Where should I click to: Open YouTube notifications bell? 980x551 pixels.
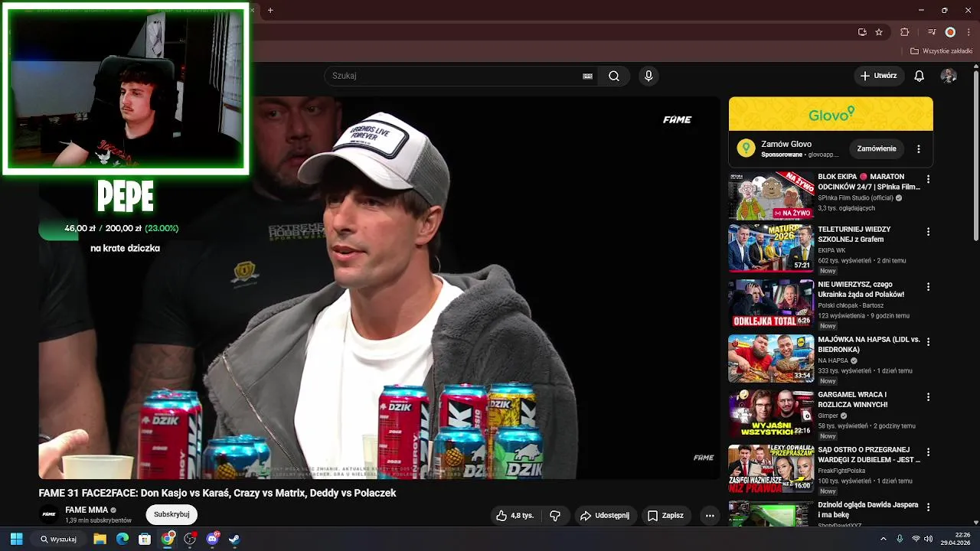(920, 76)
